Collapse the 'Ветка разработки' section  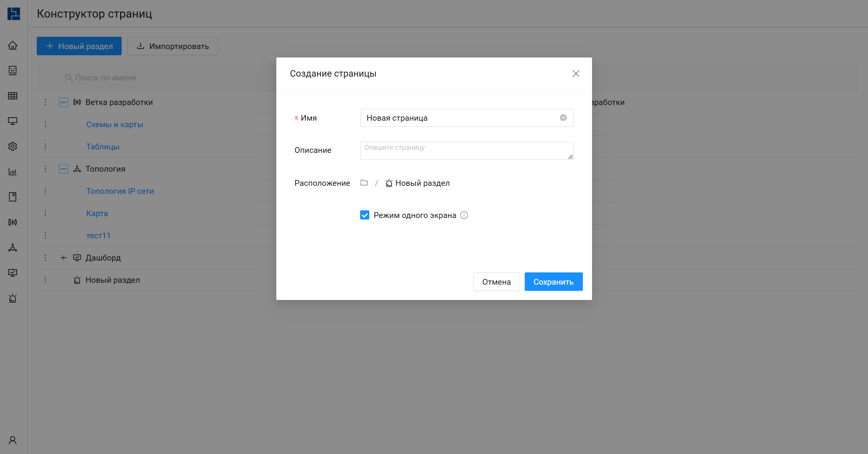click(64, 102)
